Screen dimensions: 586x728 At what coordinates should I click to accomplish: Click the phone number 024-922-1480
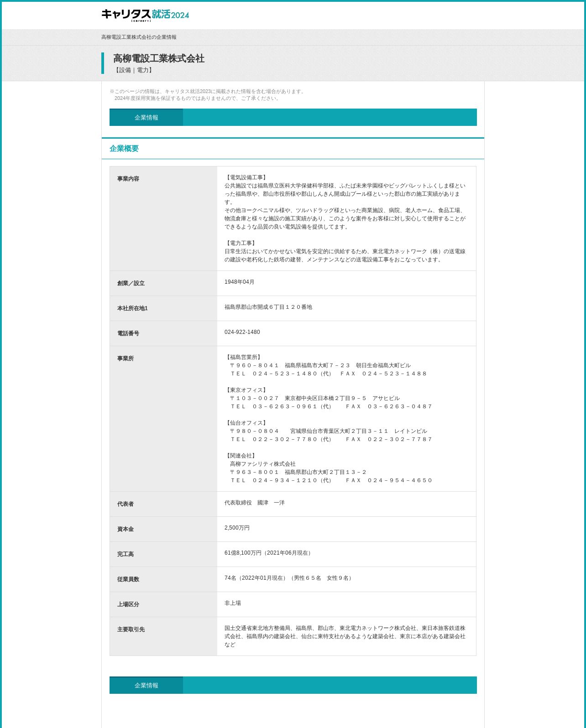tap(242, 332)
